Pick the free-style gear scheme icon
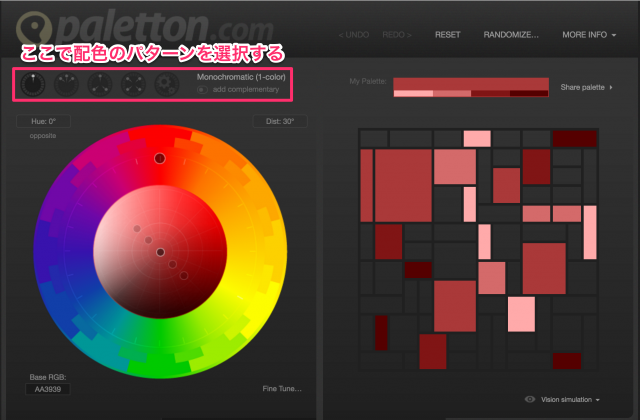 click(x=166, y=84)
